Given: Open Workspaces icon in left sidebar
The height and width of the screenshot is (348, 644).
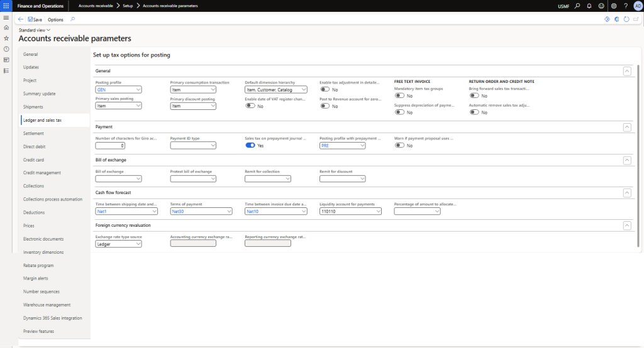Looking at the screenshot, I should coord(6,60).
